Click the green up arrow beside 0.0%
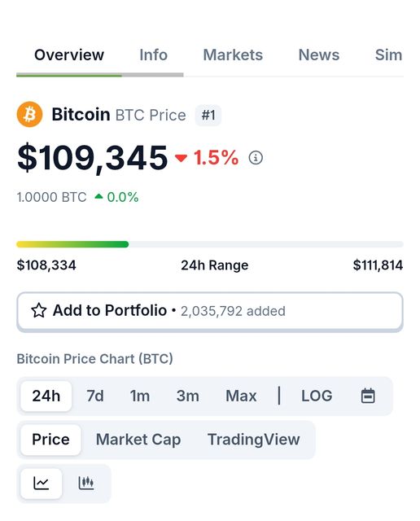420x521 pixels. (98, 196)
